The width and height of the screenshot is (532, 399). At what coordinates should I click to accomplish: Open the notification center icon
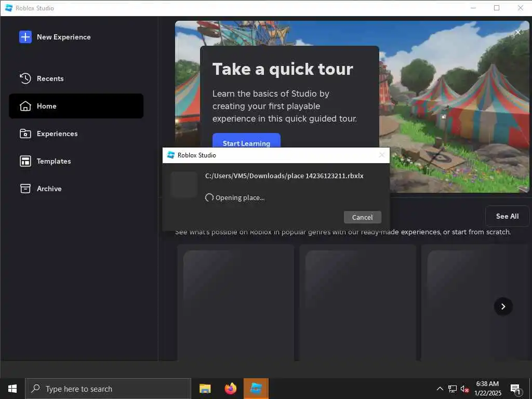click(x=515, y=389)
